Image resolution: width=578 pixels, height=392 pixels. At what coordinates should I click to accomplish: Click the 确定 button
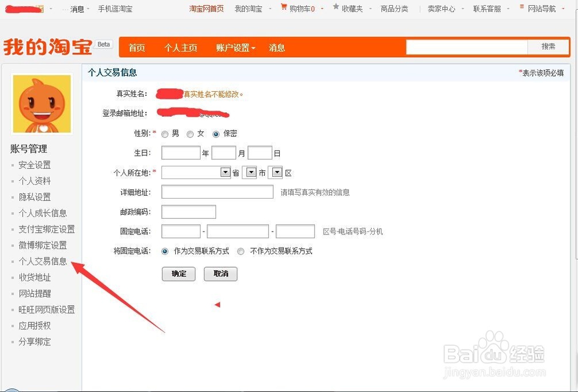click(179, 274)
